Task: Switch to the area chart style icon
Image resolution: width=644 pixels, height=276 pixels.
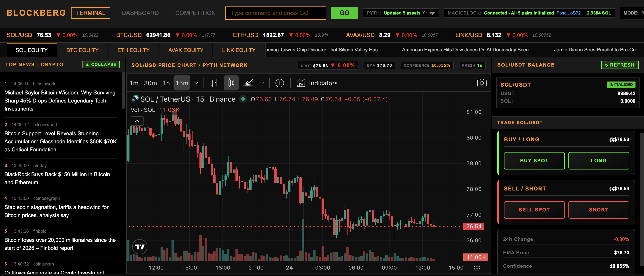Action: [248, 83]
